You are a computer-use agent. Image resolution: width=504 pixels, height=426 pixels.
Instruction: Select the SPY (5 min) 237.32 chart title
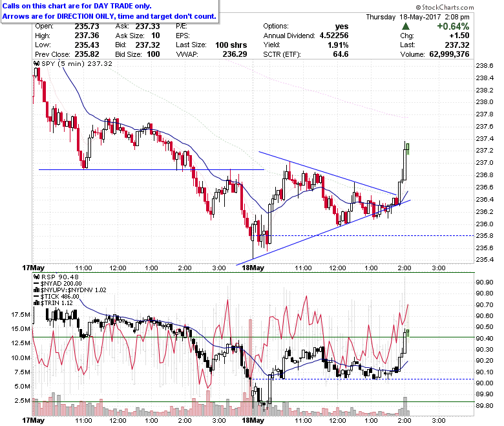click(x=77, y=63)
